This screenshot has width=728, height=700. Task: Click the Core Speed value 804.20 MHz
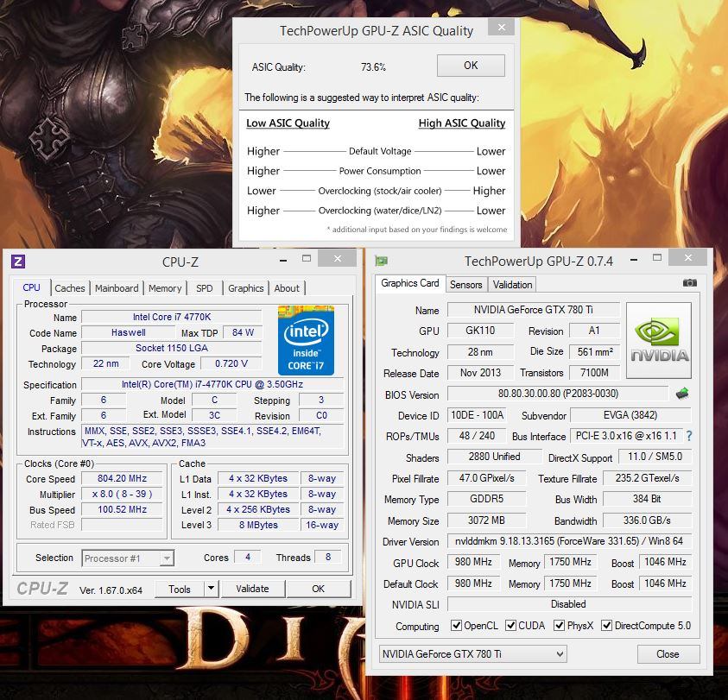pos(122,478)
